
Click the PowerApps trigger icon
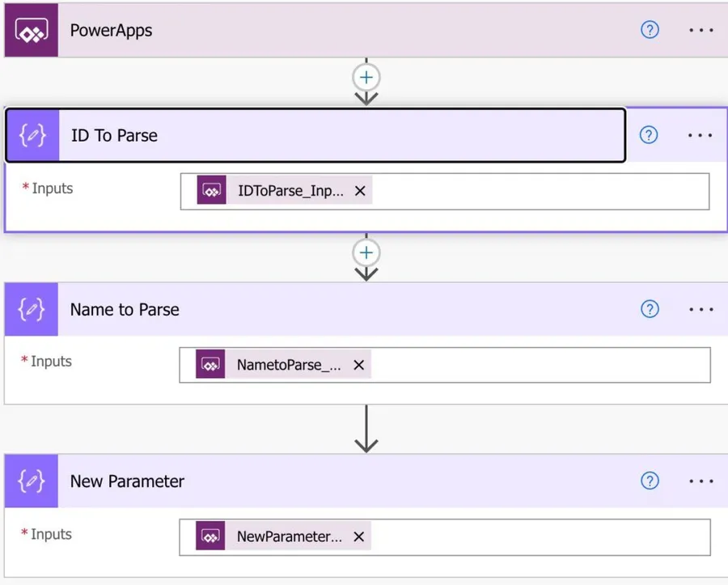click(31, 31)
